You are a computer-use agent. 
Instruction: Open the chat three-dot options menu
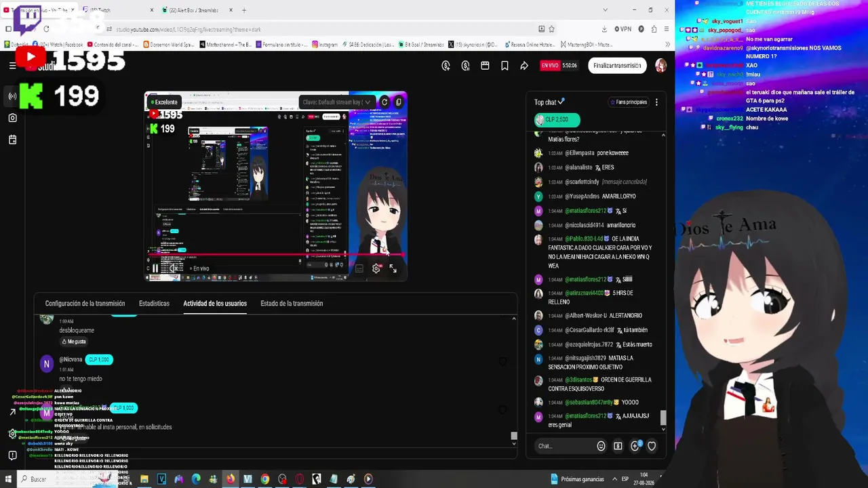pyautogui.click(x=656, y=102)
